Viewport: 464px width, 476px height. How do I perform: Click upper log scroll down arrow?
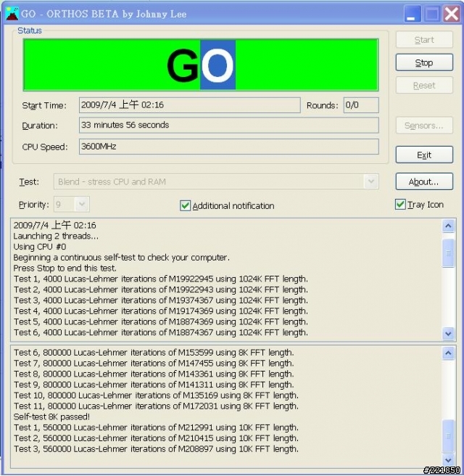click(448, 334)
